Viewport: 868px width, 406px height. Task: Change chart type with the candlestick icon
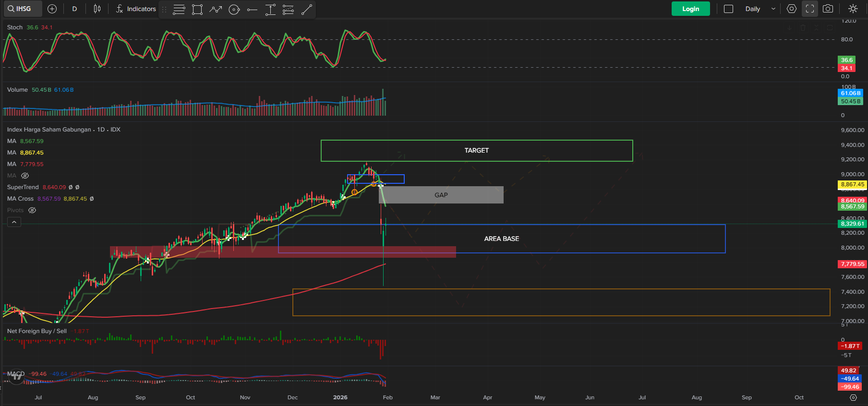click(x=97, y=9)
